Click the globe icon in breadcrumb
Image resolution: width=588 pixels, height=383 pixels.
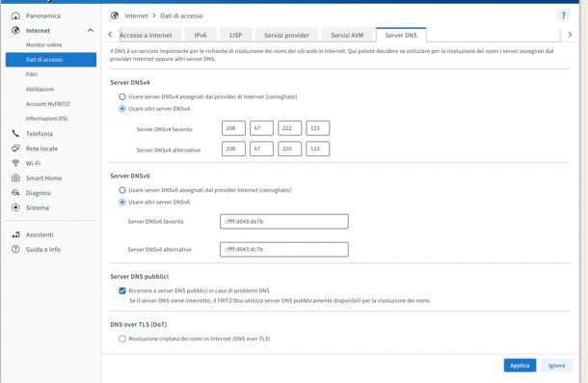tap(115, 15)
